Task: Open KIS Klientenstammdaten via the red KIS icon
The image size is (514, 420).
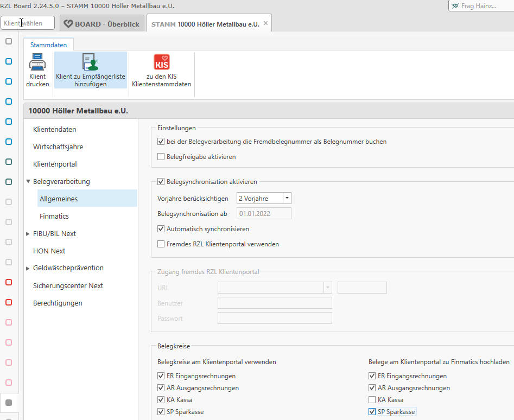Action: [161, 62]
